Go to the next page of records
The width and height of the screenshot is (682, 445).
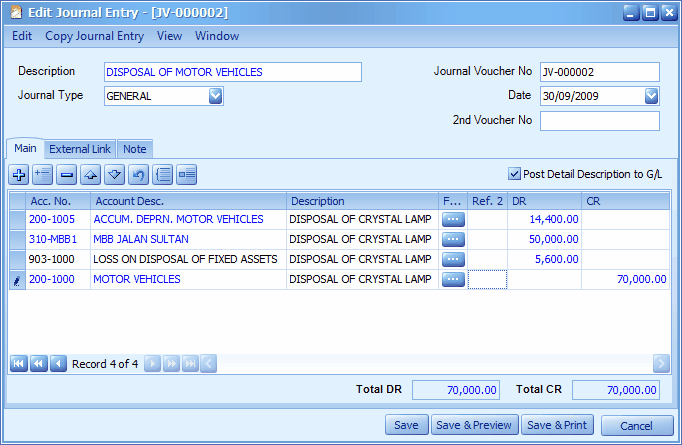[171, 363]
